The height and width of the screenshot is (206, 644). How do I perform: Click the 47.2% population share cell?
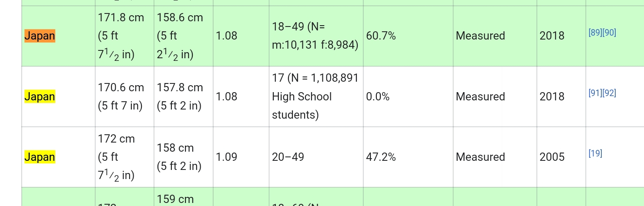click(x=408, y=157)
